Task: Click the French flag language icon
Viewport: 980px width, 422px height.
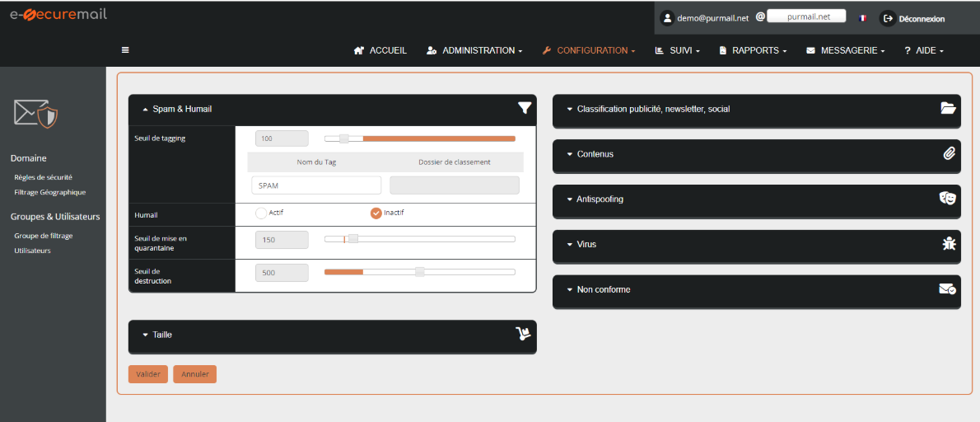Action: click(862, 18)
